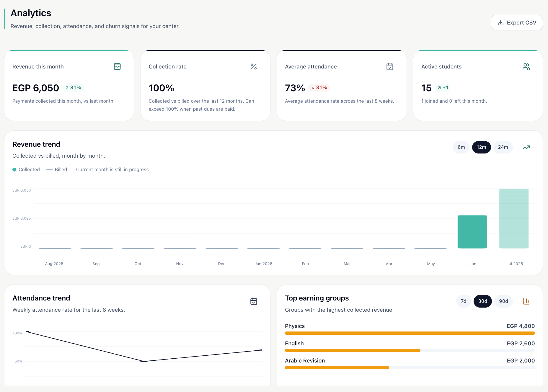Screen dimensions: 548x392
Task: Click the Revenue this month wallet icon
Action: (x=117, y=67)
